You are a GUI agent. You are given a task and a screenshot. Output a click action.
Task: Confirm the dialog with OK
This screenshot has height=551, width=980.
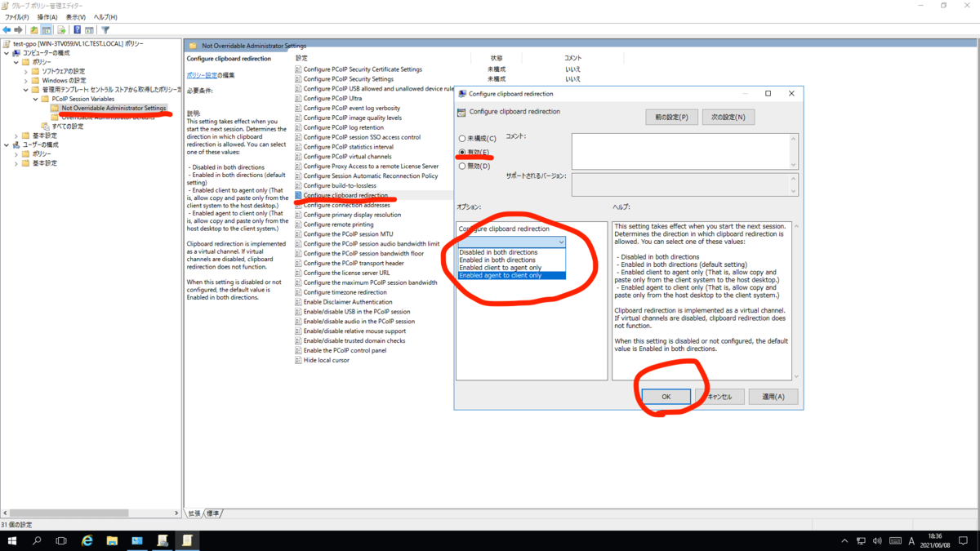point(666,397)
